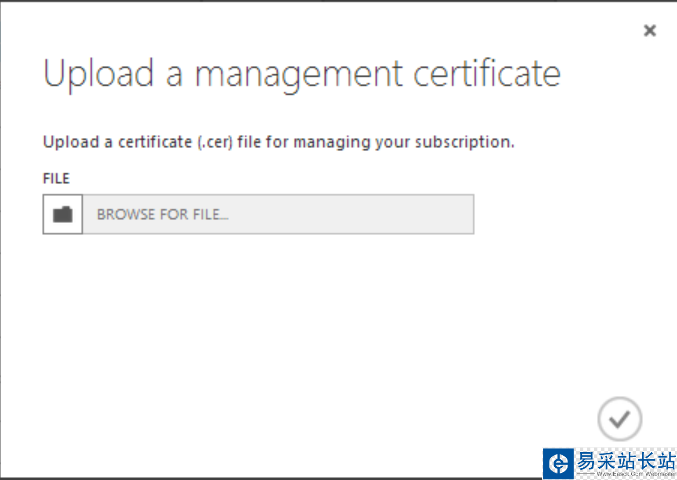Click the circled checkmark icon
The width and height of the screenshot is (677, 480).
[x=619, y=419]
